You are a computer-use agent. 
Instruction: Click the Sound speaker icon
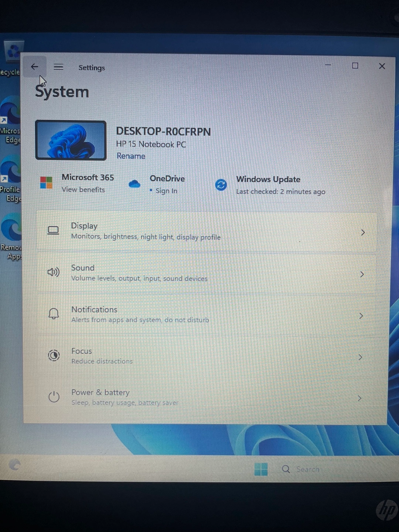[54, 272]
